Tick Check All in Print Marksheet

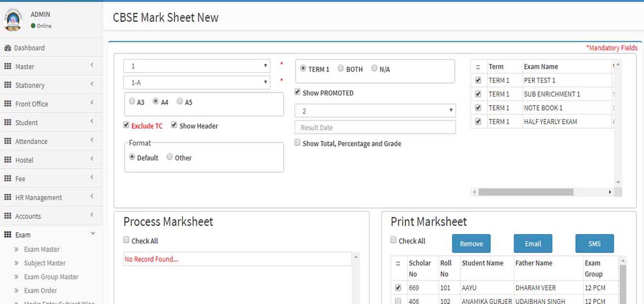394,240
